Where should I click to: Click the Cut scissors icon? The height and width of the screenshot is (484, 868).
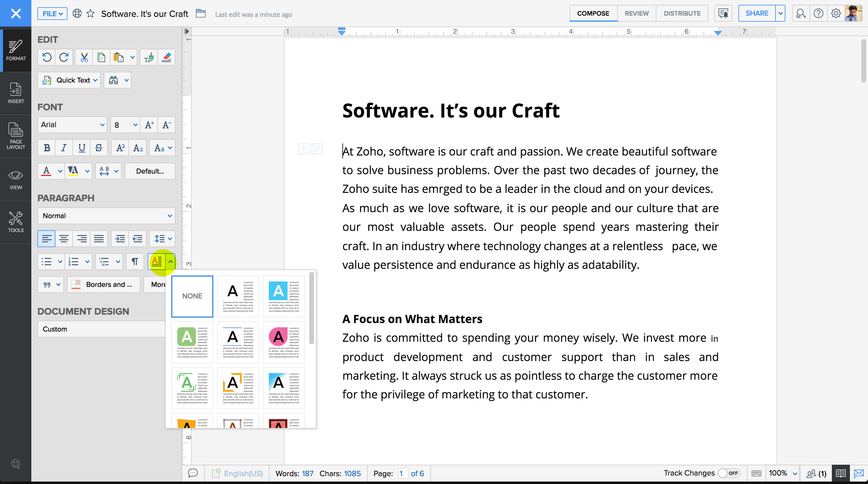(84, 57)
